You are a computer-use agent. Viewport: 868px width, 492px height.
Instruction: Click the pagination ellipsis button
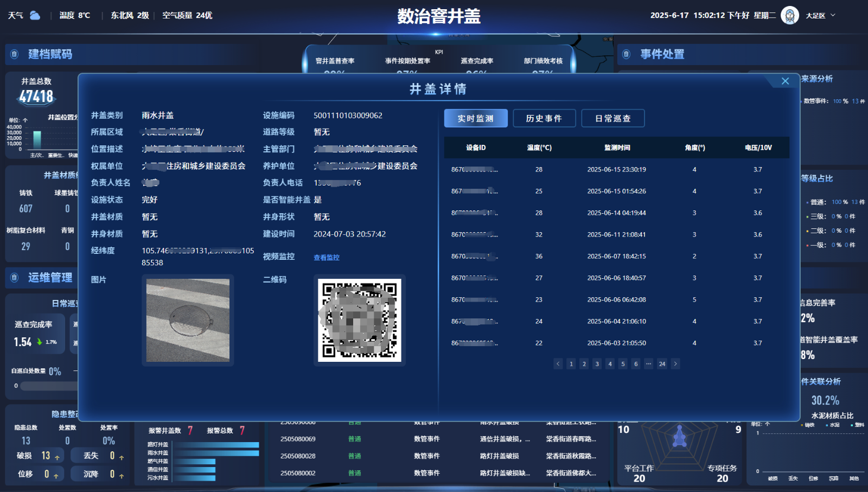pos(648,364)
